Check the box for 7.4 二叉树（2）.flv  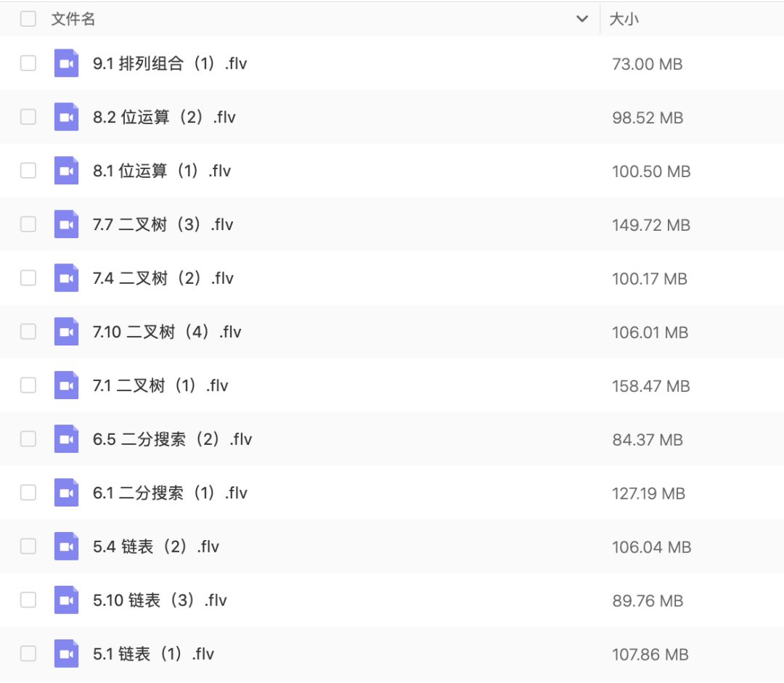point(28,277)
